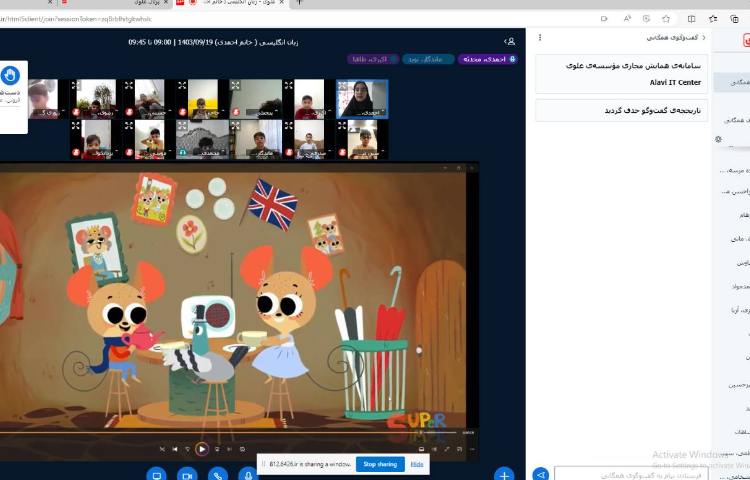Click the Alavi IT Center welcome message
The width and height of the screenshot is (750, 480).
[x=621, y=74]
